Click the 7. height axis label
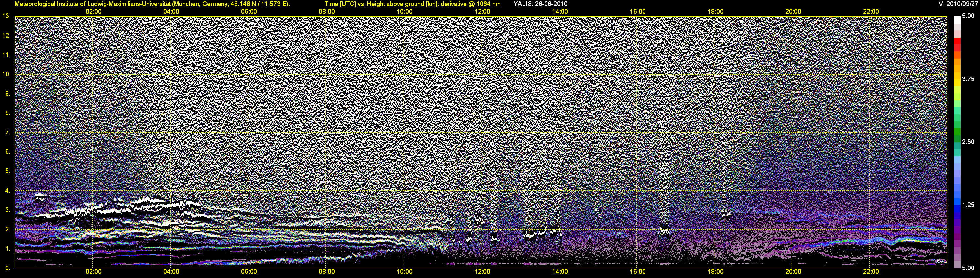The height and width of the screenshot is (278, 980). pyautogui.click(x=8, y=132)
